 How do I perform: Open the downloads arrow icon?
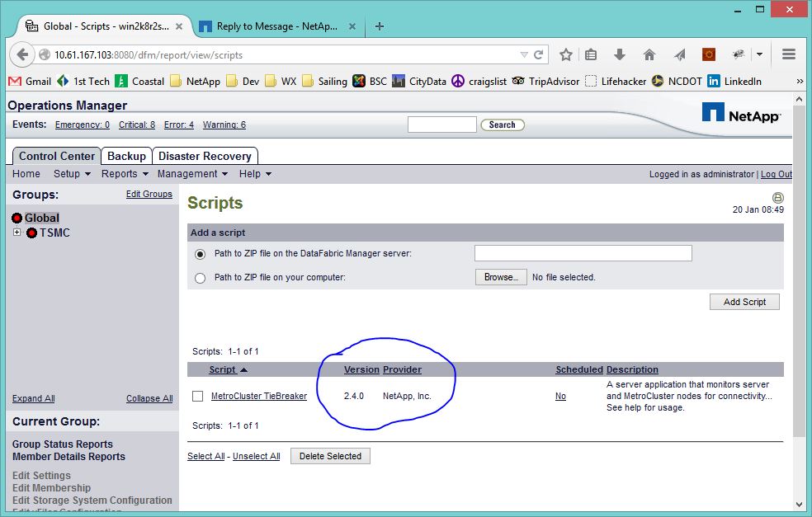coord(620,55)
